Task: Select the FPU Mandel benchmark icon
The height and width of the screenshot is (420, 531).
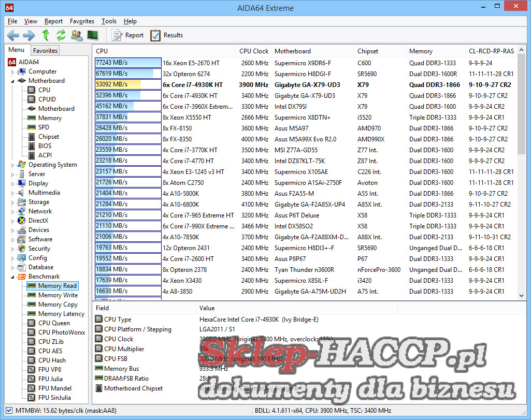Action: click(x=31, y=388)
